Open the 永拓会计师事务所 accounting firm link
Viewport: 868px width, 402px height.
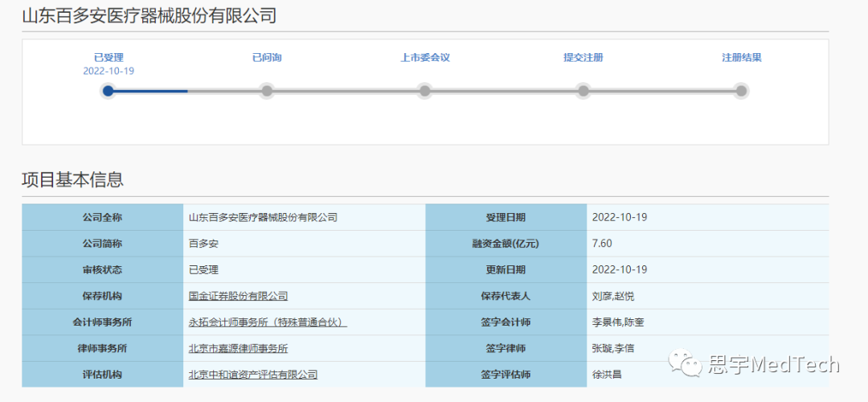[268, 322]
